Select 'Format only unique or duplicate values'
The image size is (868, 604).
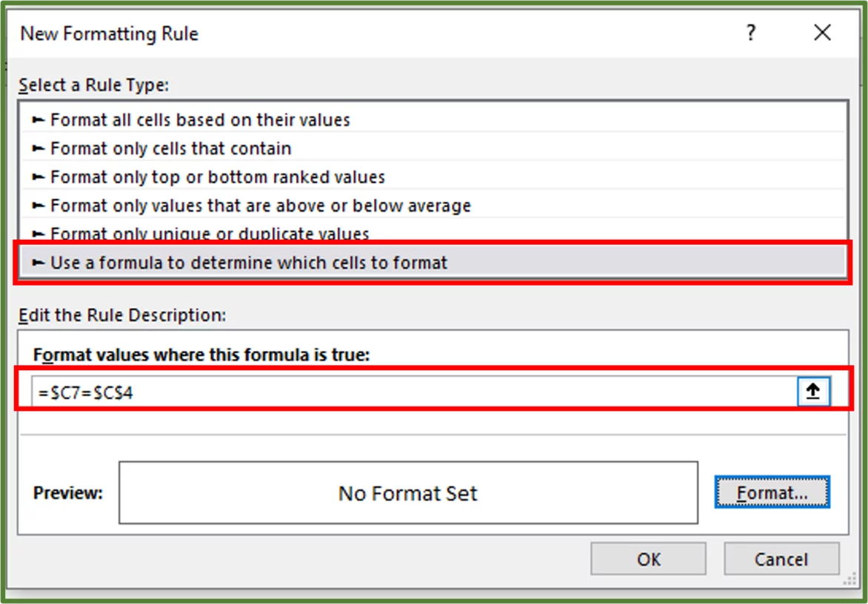196,234
